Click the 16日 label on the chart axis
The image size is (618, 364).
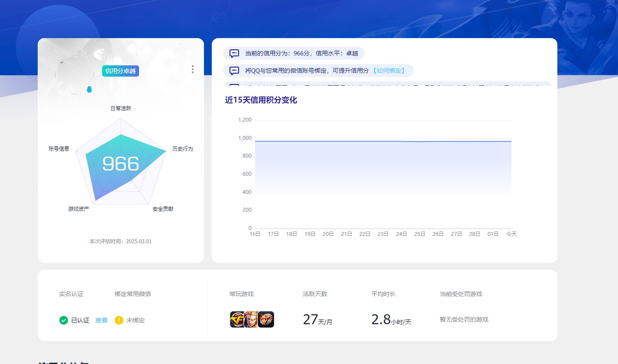tap(255, 234)
